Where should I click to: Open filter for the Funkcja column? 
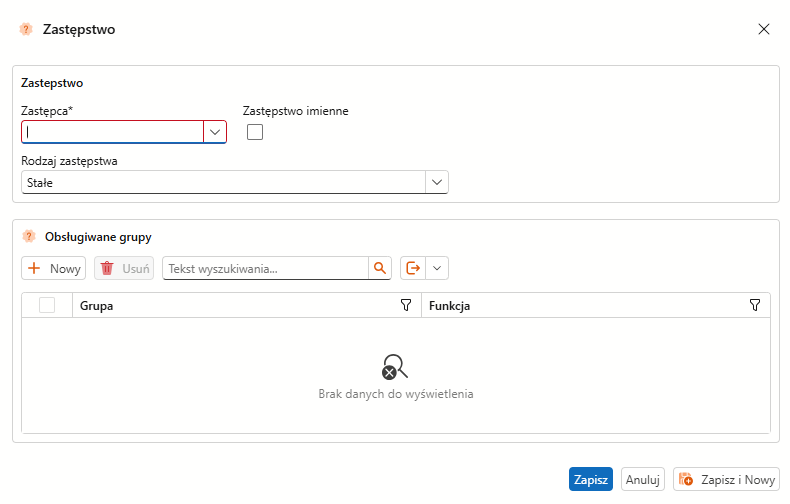pyautogui.click(x=755, y=305)
